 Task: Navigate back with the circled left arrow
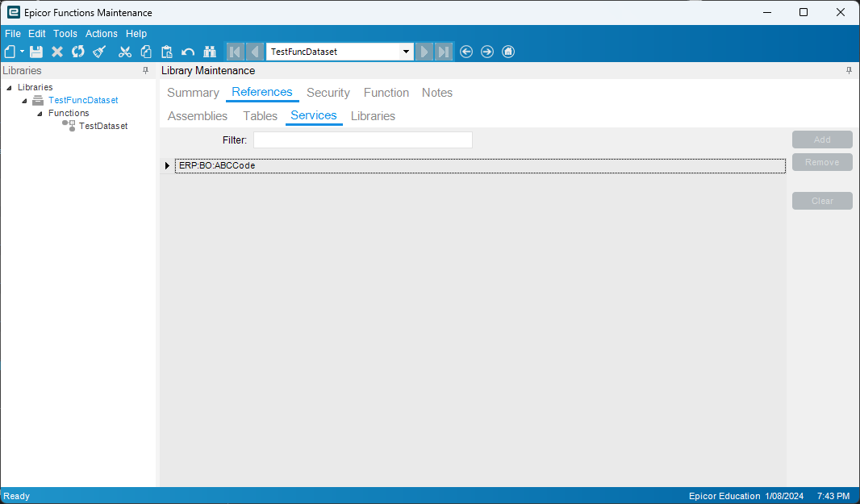coord(466,52)
